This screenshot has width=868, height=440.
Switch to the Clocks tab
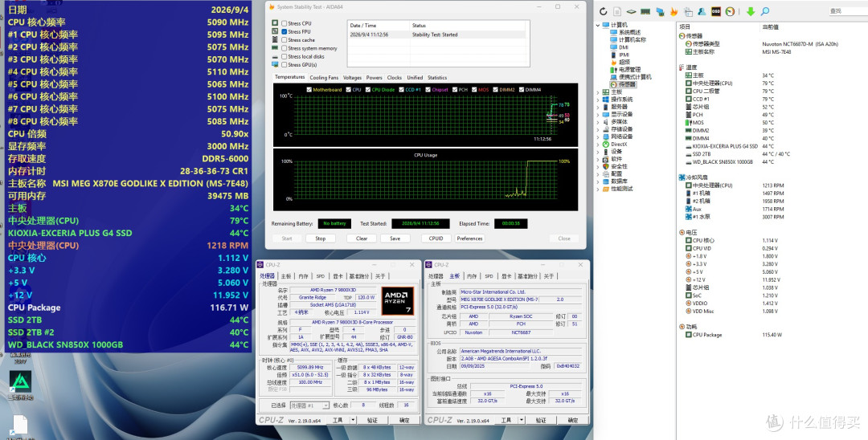pos(394,77)
